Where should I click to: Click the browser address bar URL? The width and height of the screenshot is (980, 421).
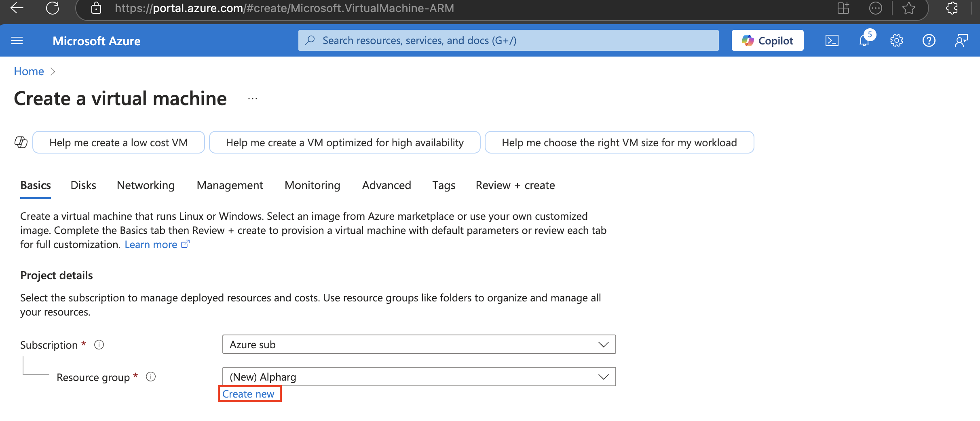[284, 8]
